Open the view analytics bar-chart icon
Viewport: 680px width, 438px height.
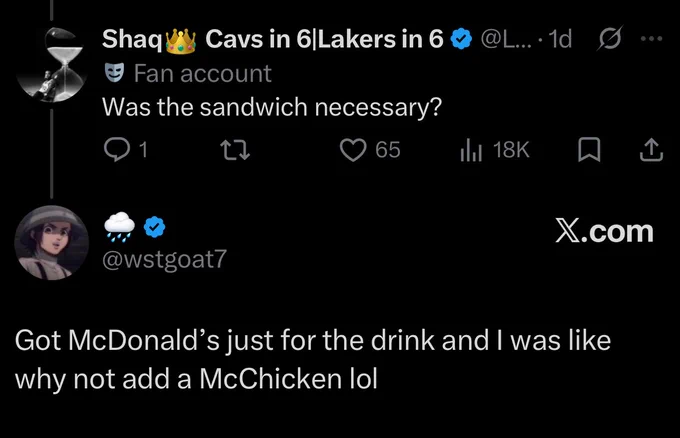[x=471, y=150]
